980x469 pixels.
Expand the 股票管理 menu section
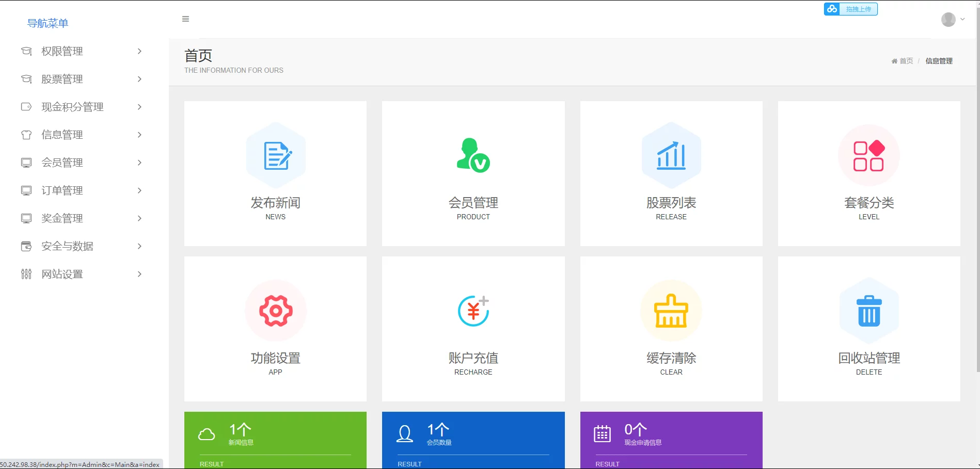click(x=62, y=79)
